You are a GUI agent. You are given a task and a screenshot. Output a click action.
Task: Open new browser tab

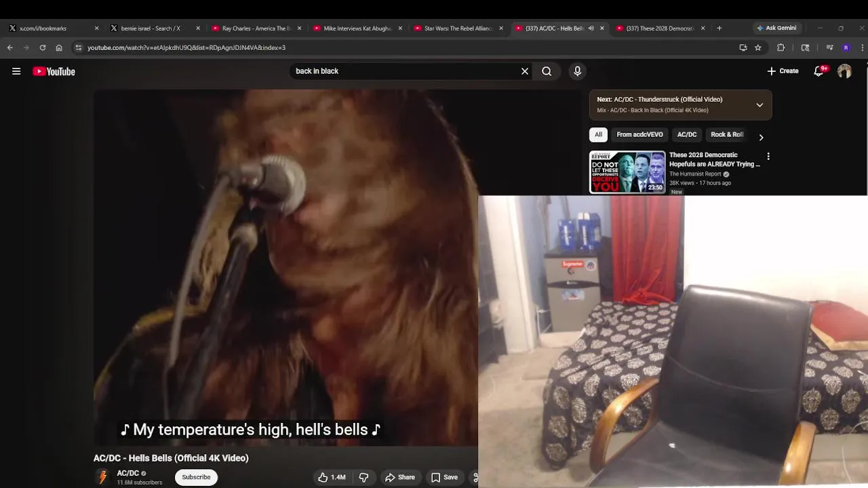pyautogui.click(x=719, y=28)
